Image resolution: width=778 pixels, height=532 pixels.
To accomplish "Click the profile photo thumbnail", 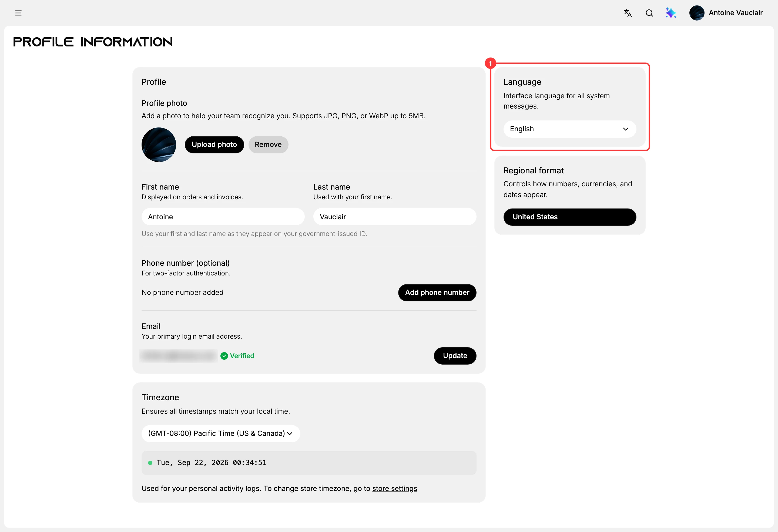I will tap(159, 144).
